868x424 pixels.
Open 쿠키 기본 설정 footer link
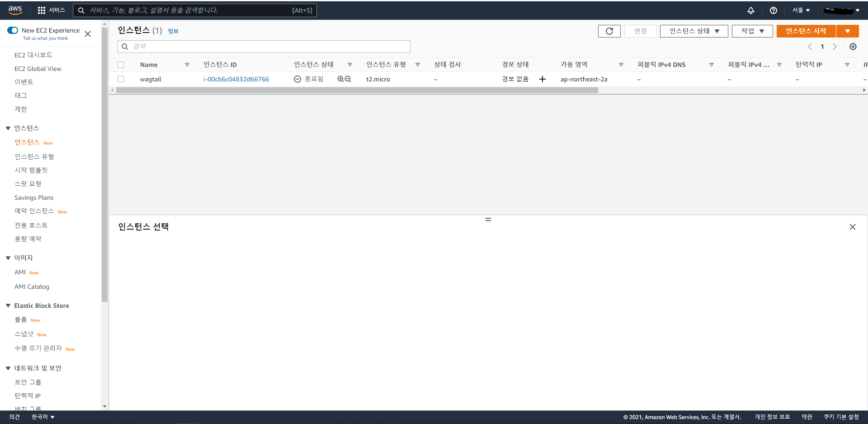pos(841,417)
